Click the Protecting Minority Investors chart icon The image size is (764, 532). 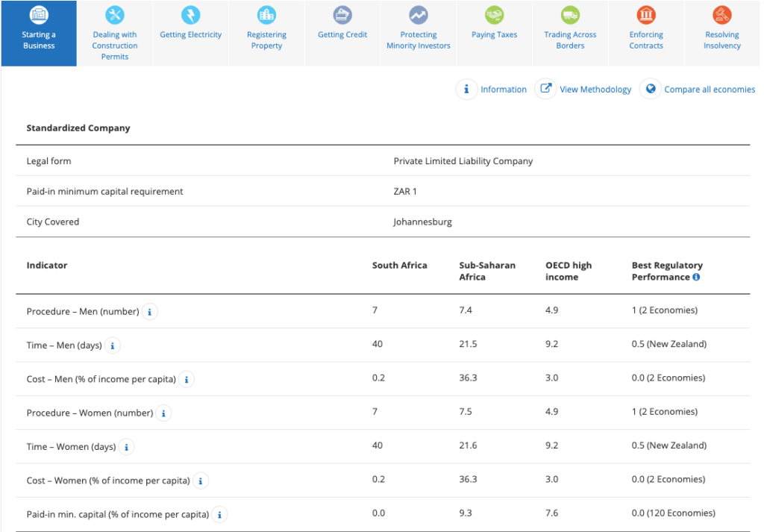419,15
